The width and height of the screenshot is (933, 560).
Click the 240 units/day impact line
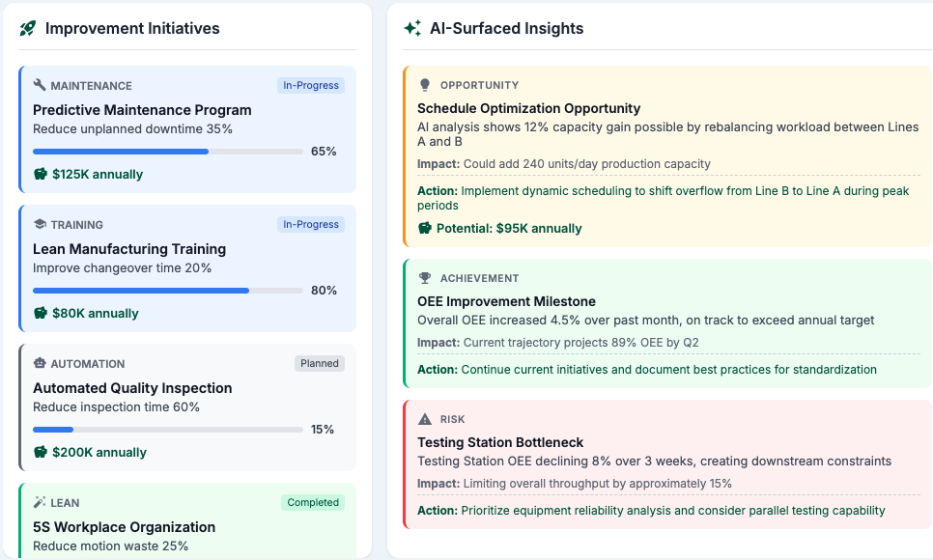pyautogui.click(x=563, y=164)
